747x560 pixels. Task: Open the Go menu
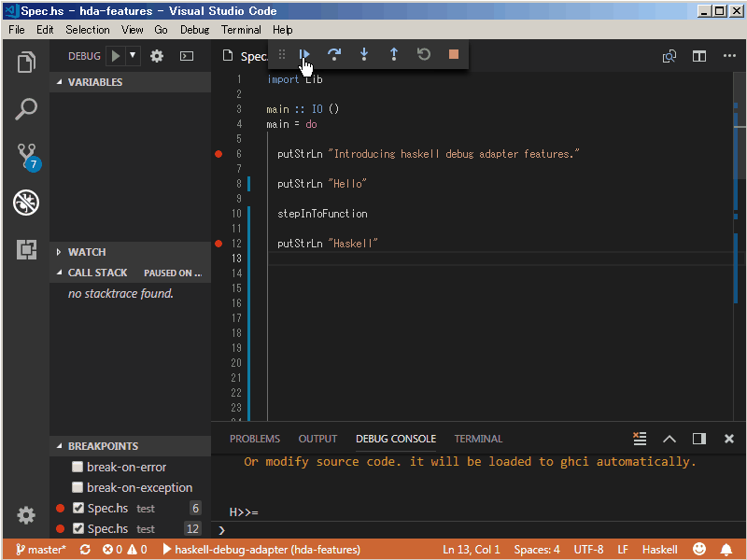tap(161, 30)
